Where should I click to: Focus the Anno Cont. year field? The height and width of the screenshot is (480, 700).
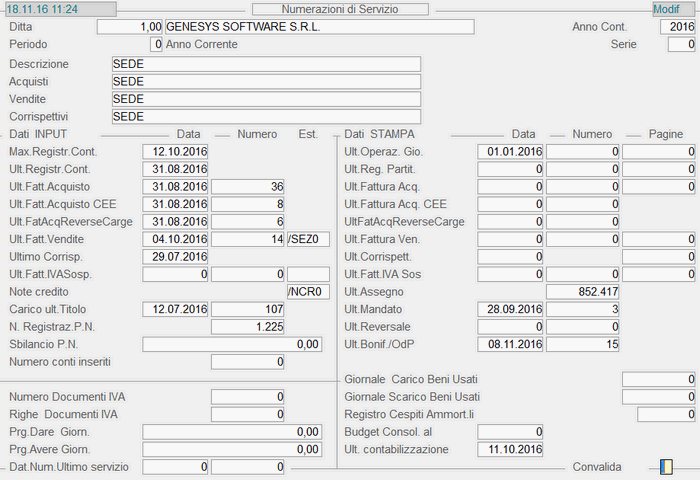point(676,27)
